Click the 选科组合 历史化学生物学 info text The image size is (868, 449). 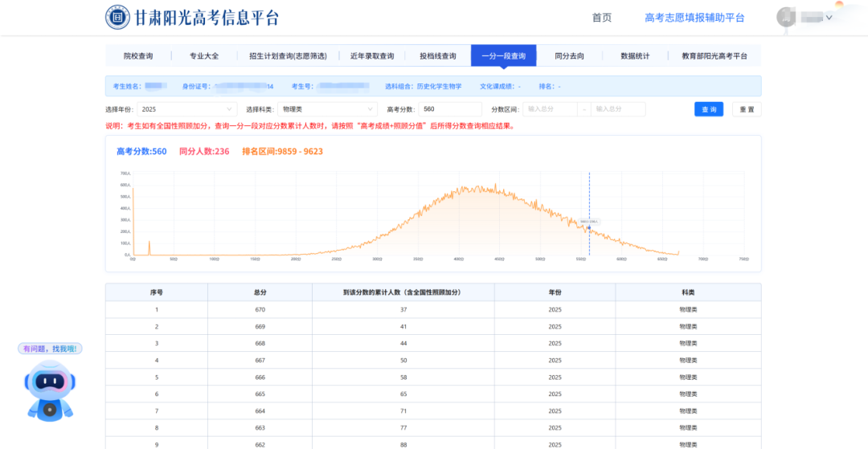tap(423, 86)
